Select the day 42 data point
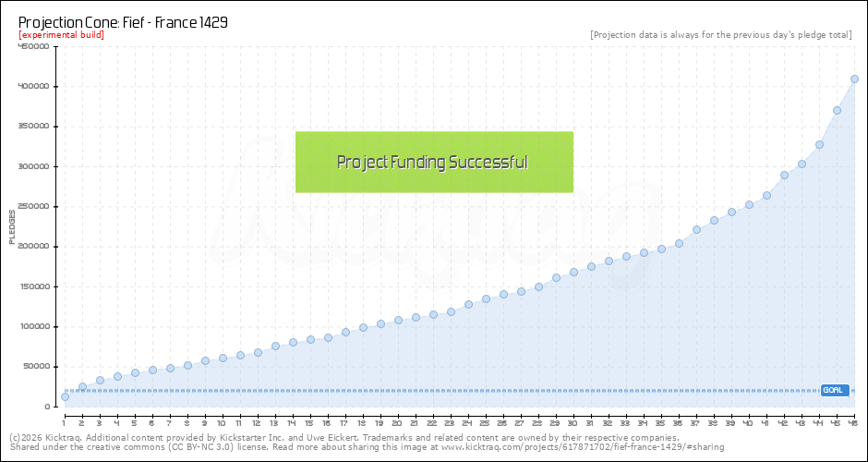The width and height of the screenshot is (868, 462). pyautogui.click(x=784, y=175)
